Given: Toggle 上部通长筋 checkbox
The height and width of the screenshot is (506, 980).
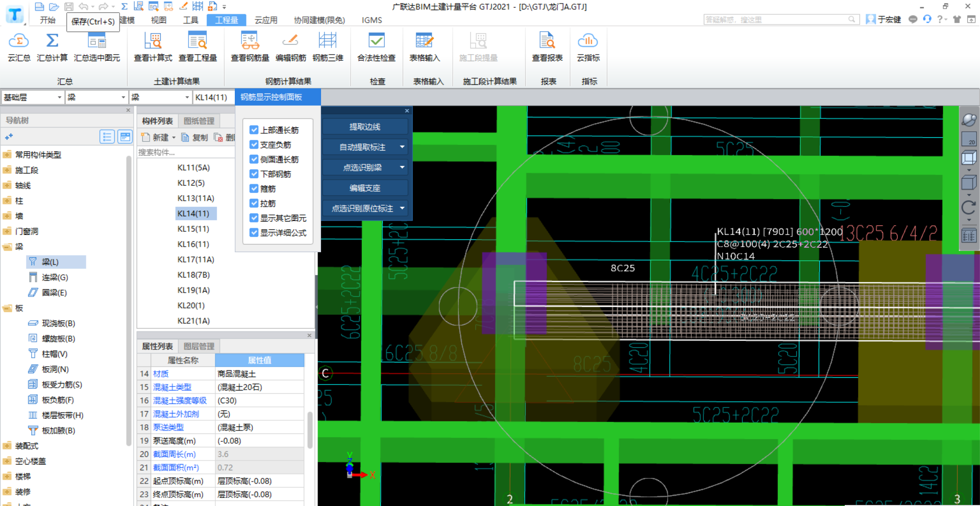Looking at the screenshot, I should [254, 130].
